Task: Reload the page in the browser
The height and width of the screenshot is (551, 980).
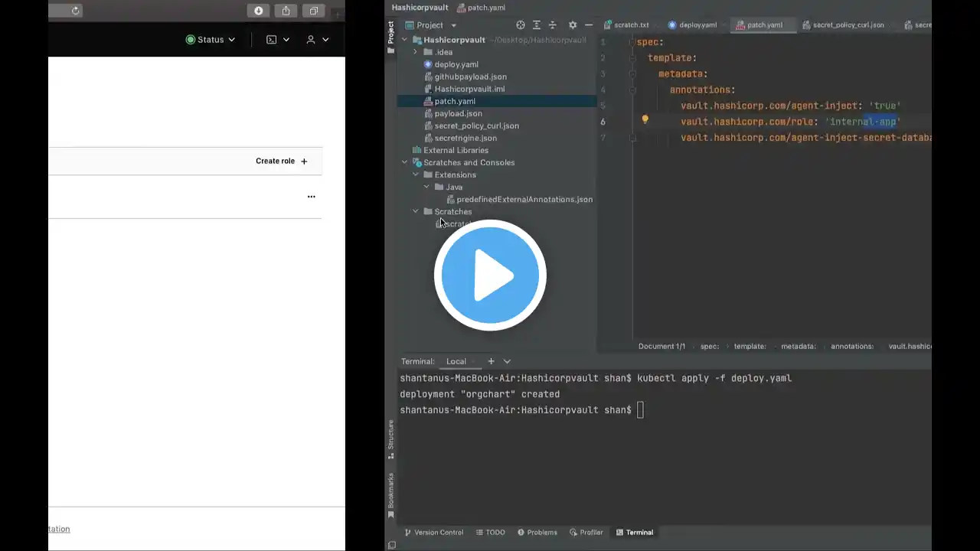Action: coord(75,11)
